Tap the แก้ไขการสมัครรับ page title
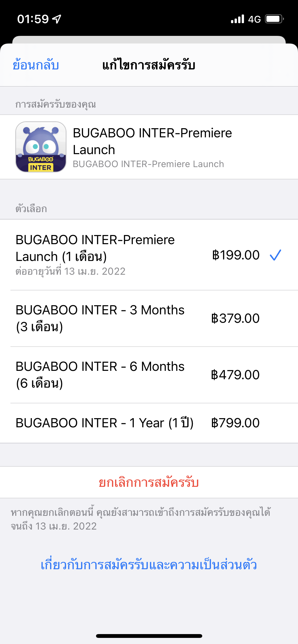 (149, 65)
